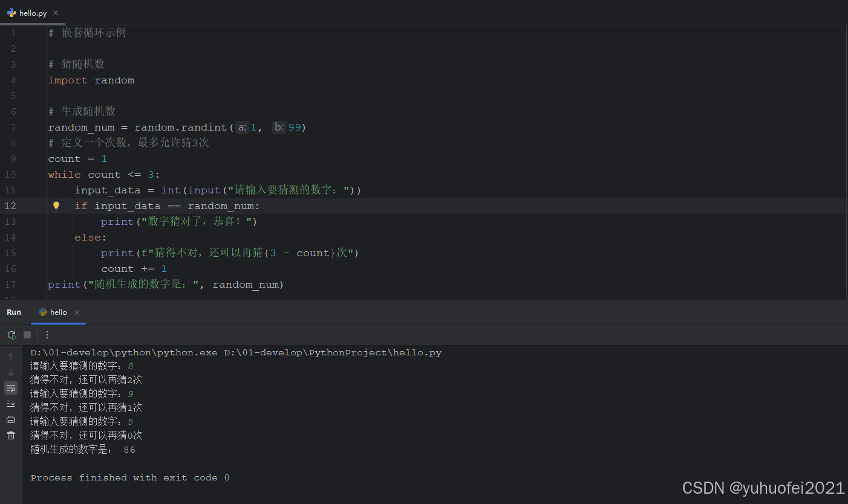848x504 pixels.
Task: Click the '# 猜随机数' comment
Action: point(77,64)
